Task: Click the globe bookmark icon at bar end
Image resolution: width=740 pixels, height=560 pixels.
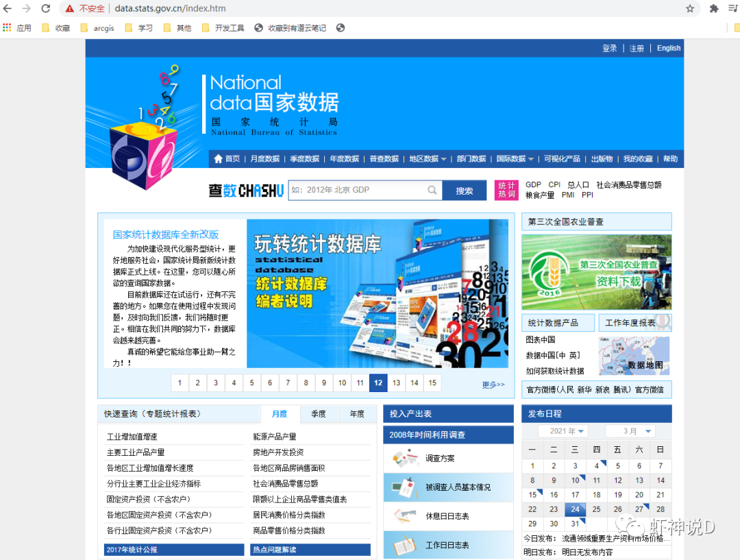Action: [x=341, y=28]
